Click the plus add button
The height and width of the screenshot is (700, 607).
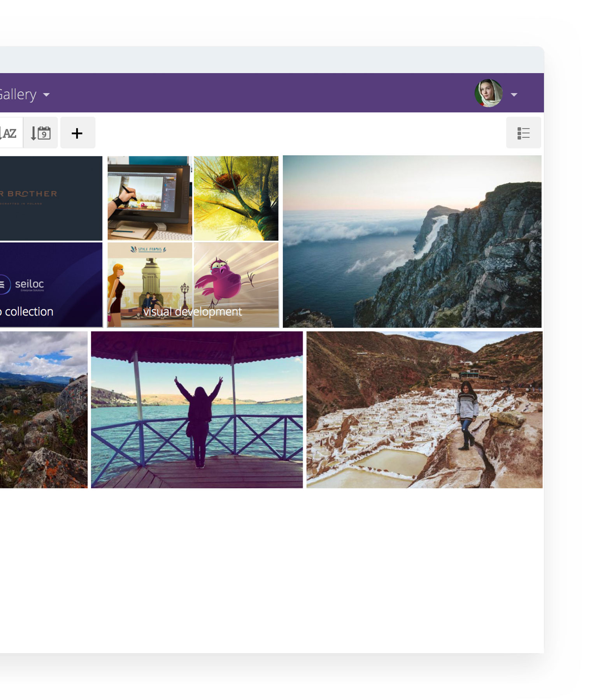point(77,133)
